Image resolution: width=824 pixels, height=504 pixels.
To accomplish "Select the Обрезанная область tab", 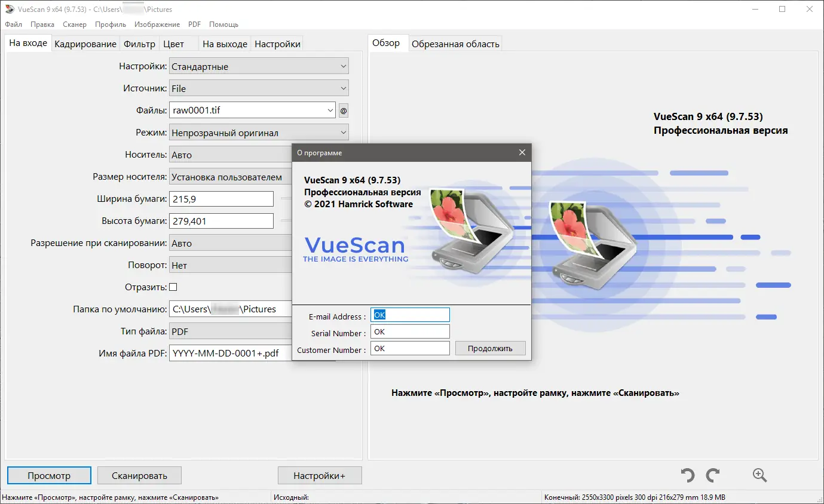I will (455, 44).
